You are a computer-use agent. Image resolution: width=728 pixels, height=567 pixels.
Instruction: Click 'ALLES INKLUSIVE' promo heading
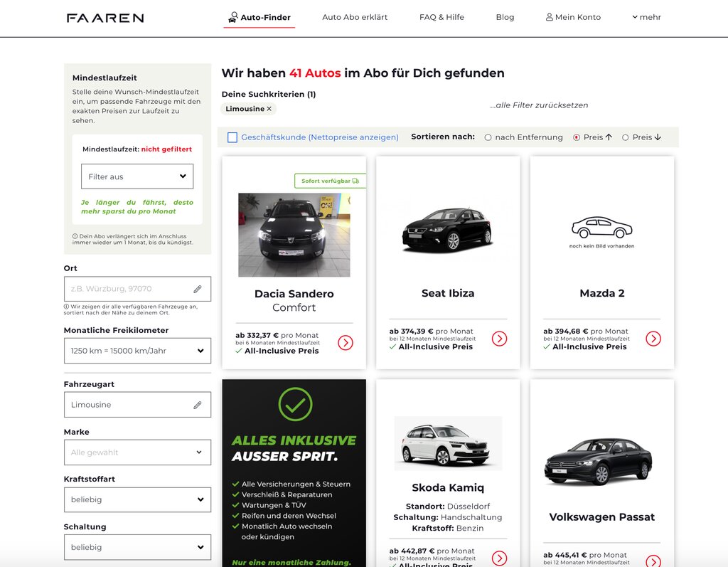[x=294, y=440]
